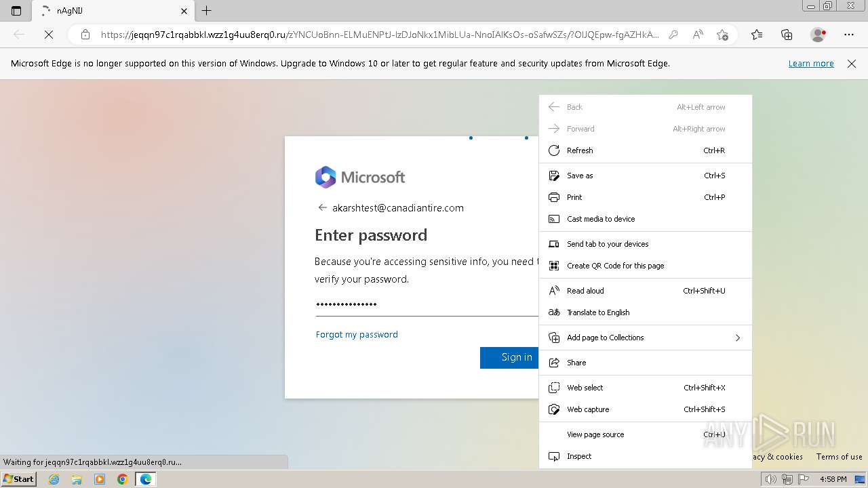
Task: Click the Sign in button
Action: click(509, 357)
